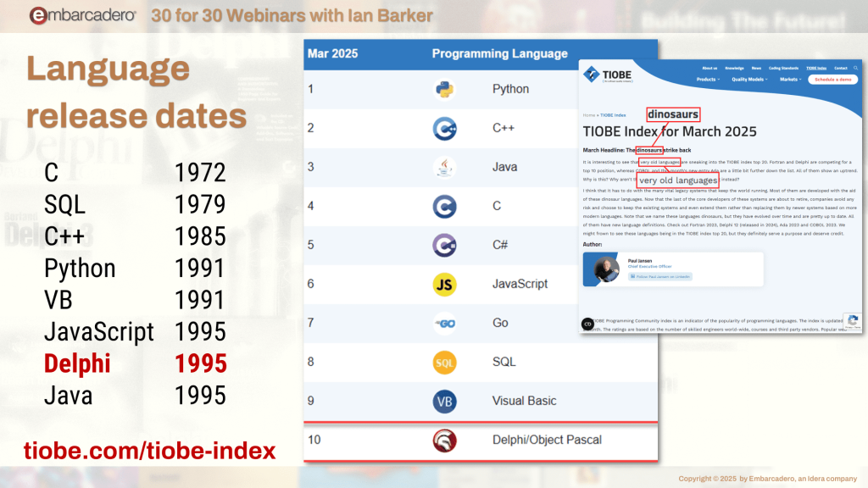Click JavaScript in the release dates list
The image size is (868, 488).
99,332
